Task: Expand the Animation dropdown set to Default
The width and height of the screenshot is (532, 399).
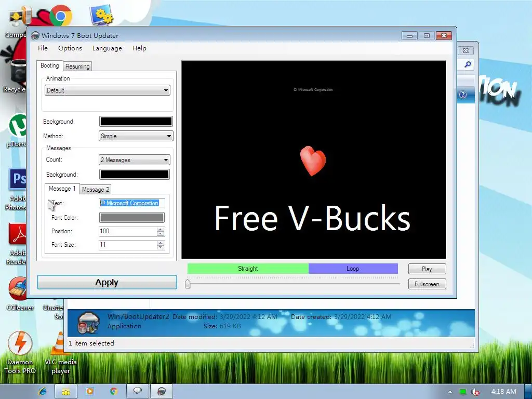Action: (x=107, y=90)
